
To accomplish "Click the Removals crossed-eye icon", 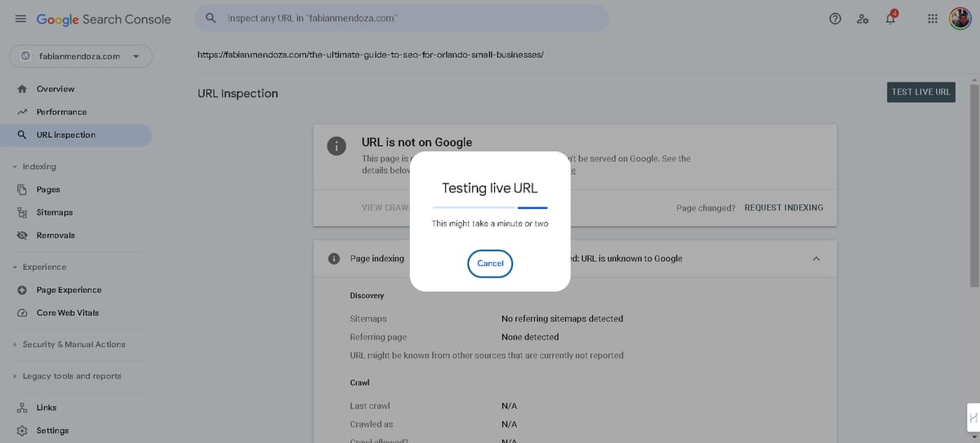I will point(22,235).
